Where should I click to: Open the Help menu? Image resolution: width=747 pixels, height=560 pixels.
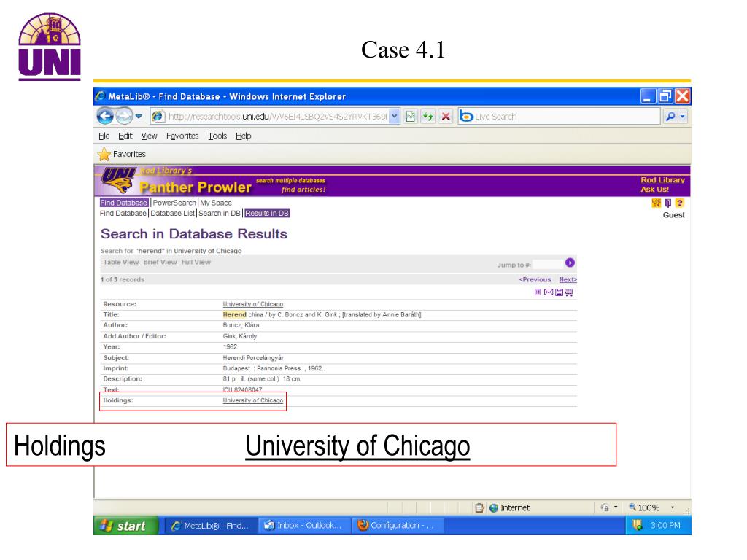pos(244,136)
